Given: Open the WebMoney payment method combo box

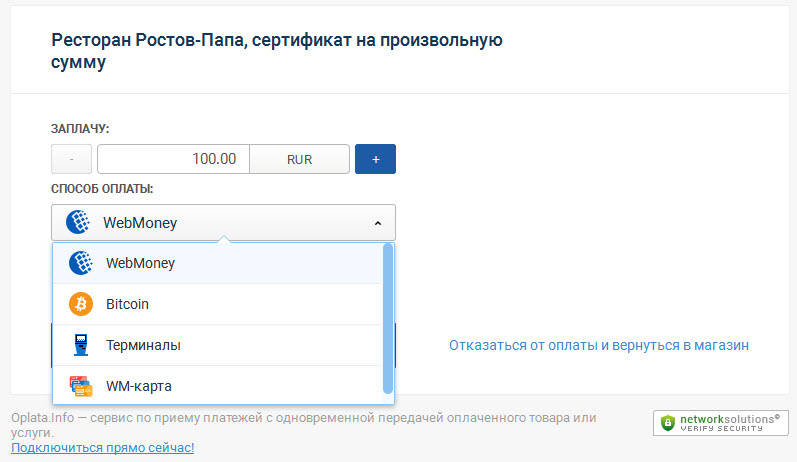Looking at the screenshot, I should (x=223, y=223).
